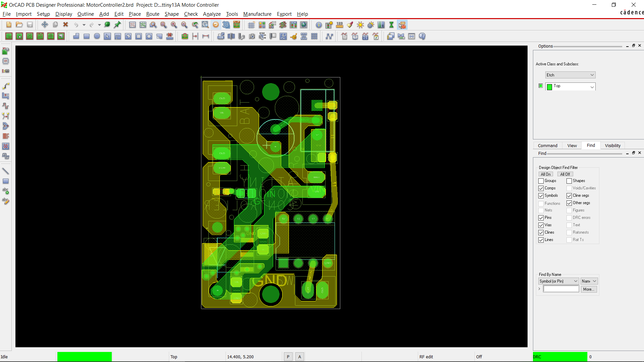This screenshot has width=644, height=362.
Task: Click the More... button
Action: coord(589,289)
